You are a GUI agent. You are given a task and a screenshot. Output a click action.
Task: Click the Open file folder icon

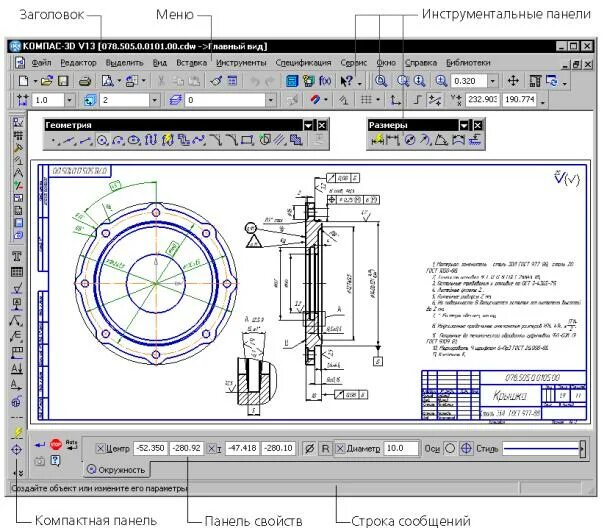pos(47,81)
